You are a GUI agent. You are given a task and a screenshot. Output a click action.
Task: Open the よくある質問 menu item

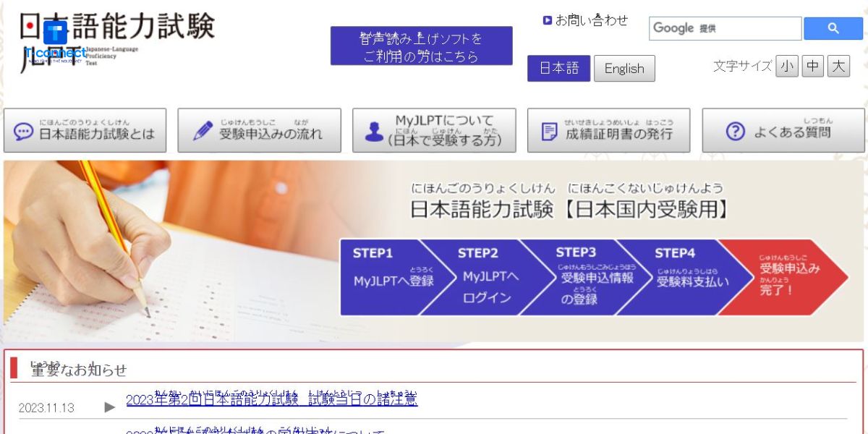[783, 130]
